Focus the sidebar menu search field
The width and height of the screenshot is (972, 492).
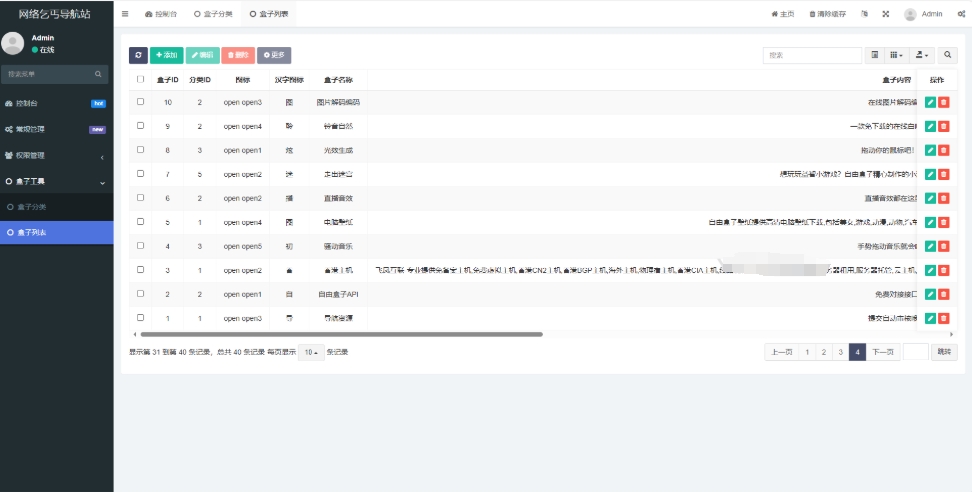[55, 74]
